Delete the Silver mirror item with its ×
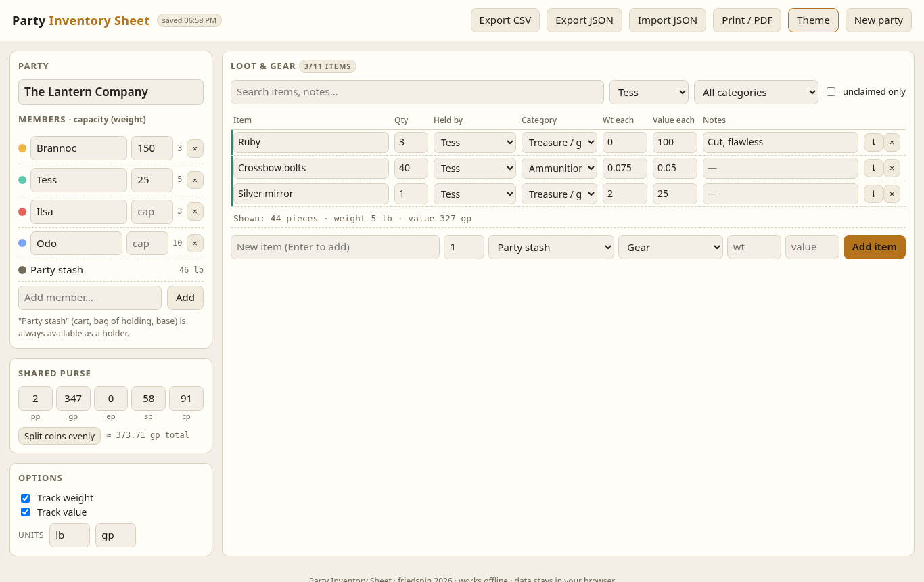Screen dimensions: 924x582 892,194
